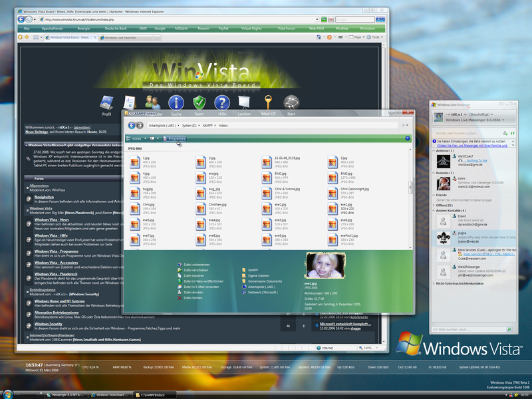
Task: Click the Explorer back arrow button
Action: (x=132, y=124)
